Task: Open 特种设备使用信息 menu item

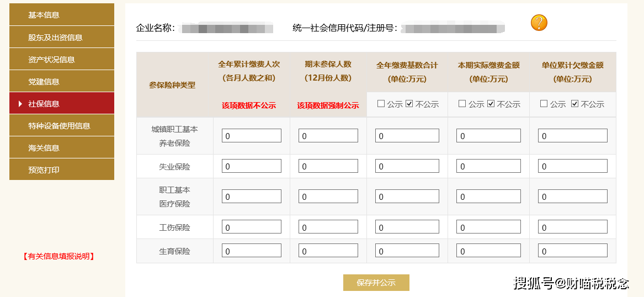Action: [x=62, y=126]
